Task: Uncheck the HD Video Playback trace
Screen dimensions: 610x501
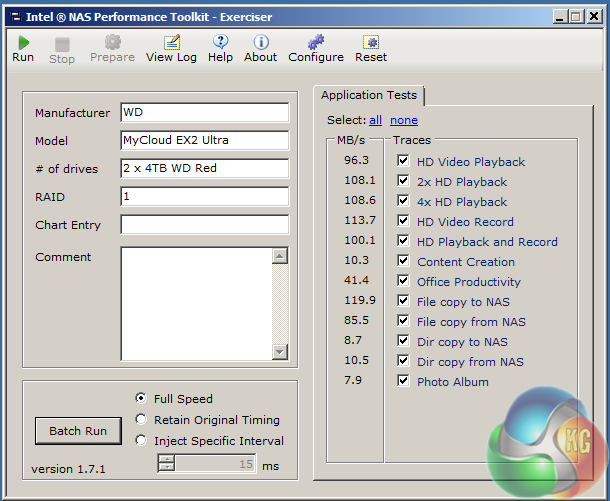Action: (403, 162)
